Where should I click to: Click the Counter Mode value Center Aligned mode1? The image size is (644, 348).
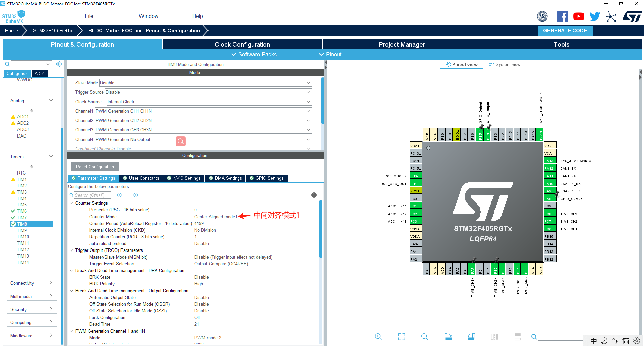[x=216, y=217]
